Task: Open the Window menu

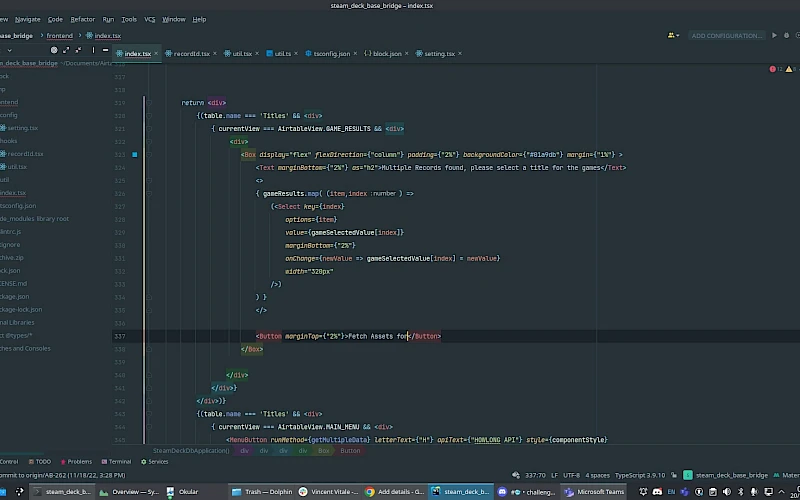Action: point(173,19)
